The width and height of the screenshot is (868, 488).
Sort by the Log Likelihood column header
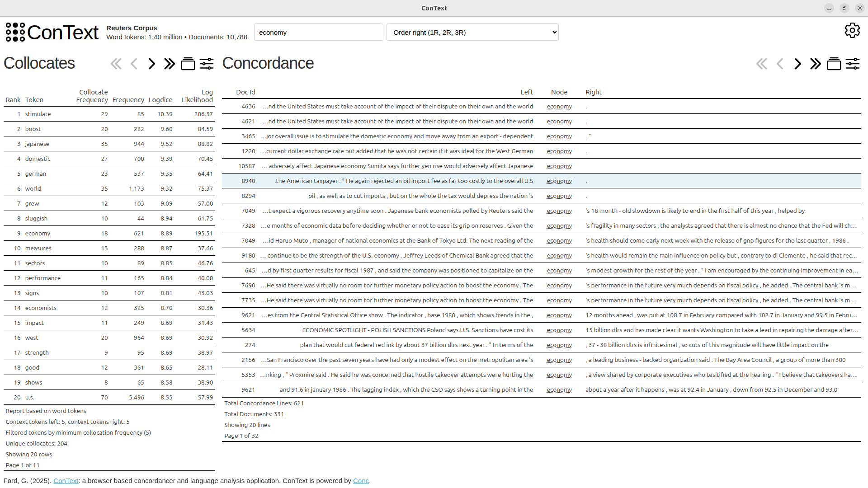coord(197,96)
